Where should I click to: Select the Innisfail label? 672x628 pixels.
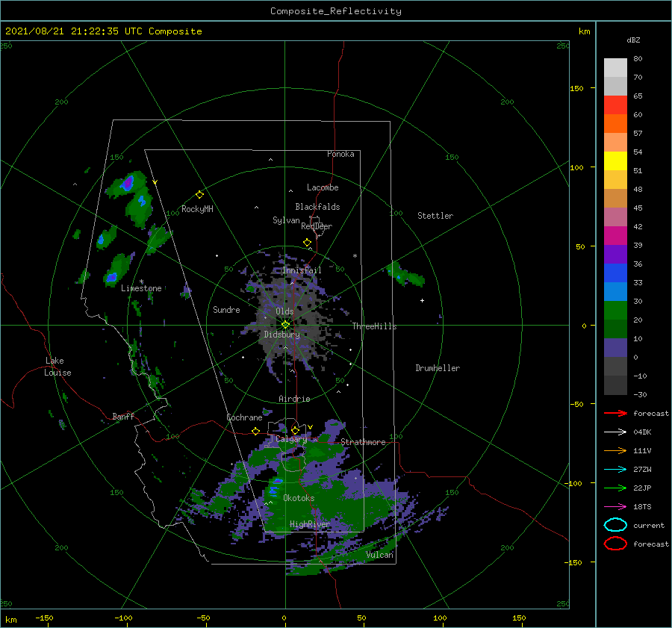[302, 270]
